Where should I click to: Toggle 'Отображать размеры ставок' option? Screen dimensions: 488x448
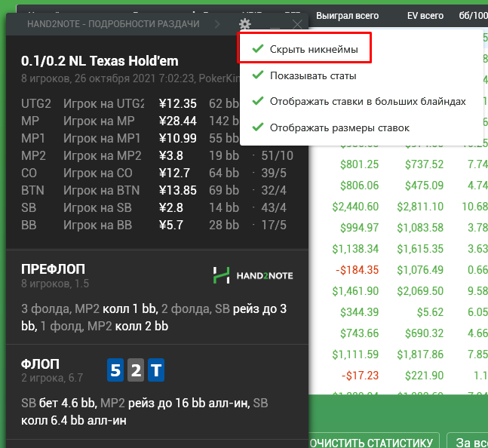[x=330, y=127]
